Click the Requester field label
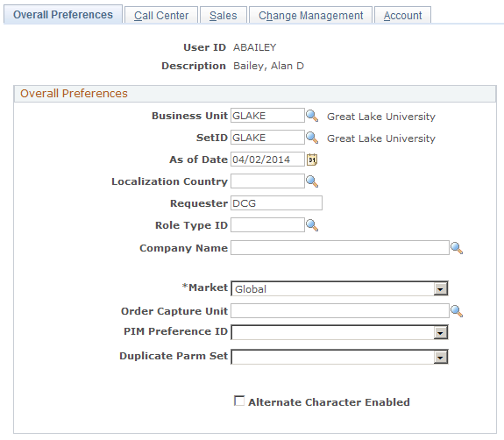 point(199,203)
